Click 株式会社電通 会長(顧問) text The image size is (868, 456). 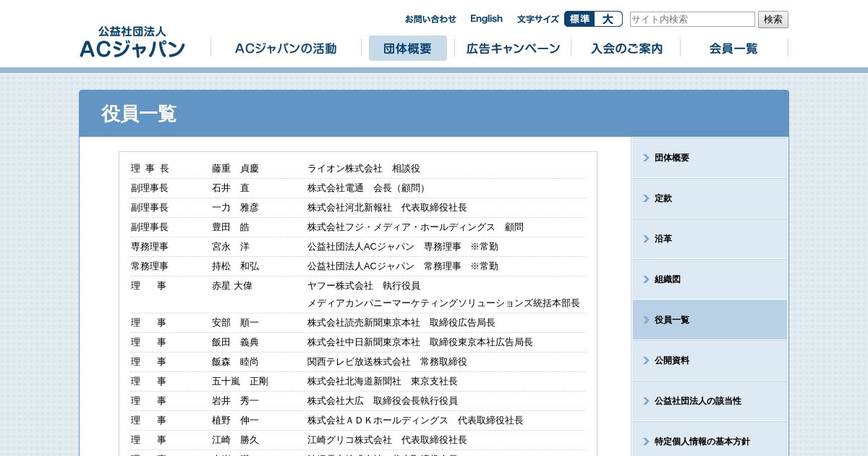[368, 188]
